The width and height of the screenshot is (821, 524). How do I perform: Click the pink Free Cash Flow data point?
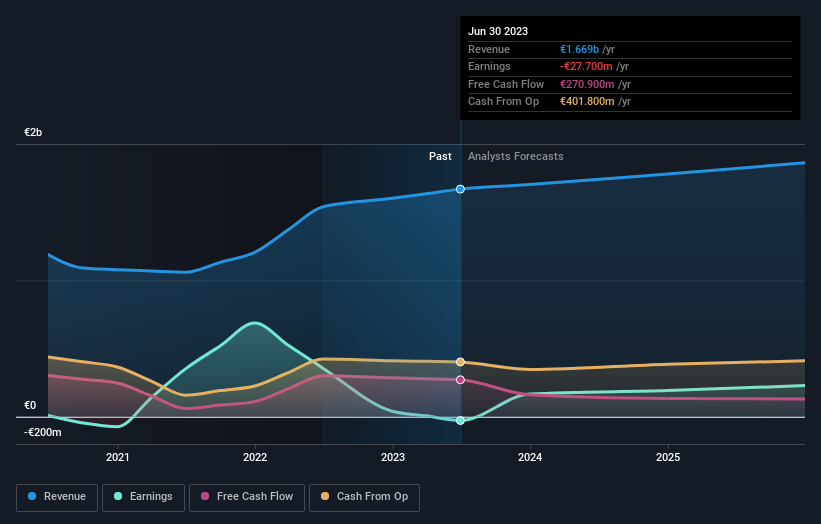(x=460, y=380)
